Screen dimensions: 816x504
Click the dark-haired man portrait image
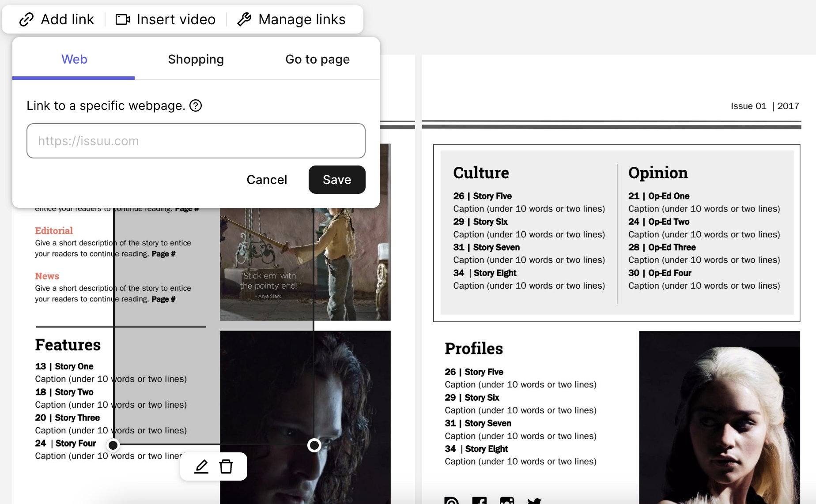click(305, 417)
